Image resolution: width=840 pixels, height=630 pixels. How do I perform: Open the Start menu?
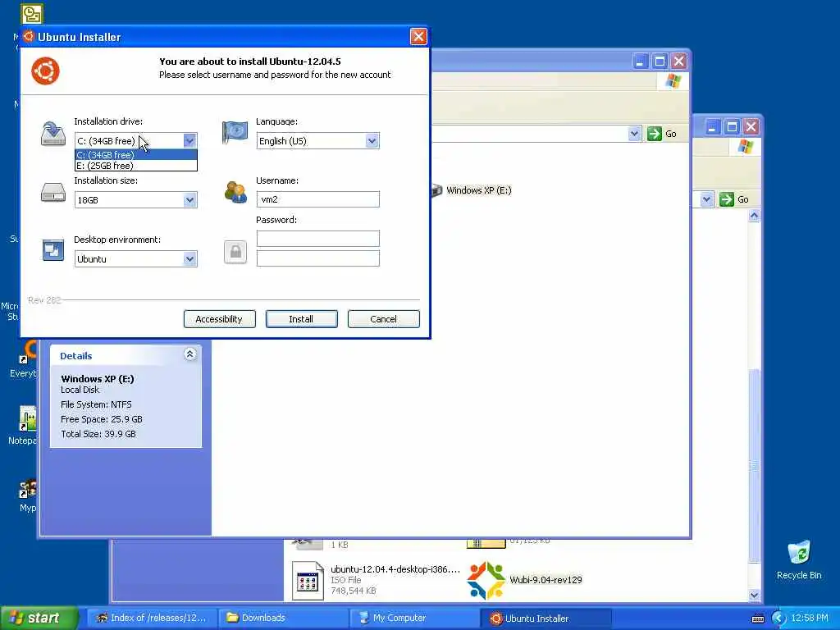point(39,618)
